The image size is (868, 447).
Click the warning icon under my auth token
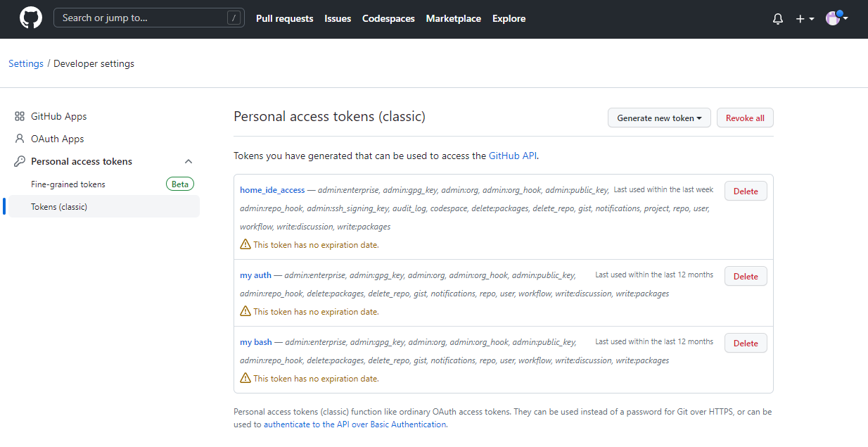click(245, 311)
